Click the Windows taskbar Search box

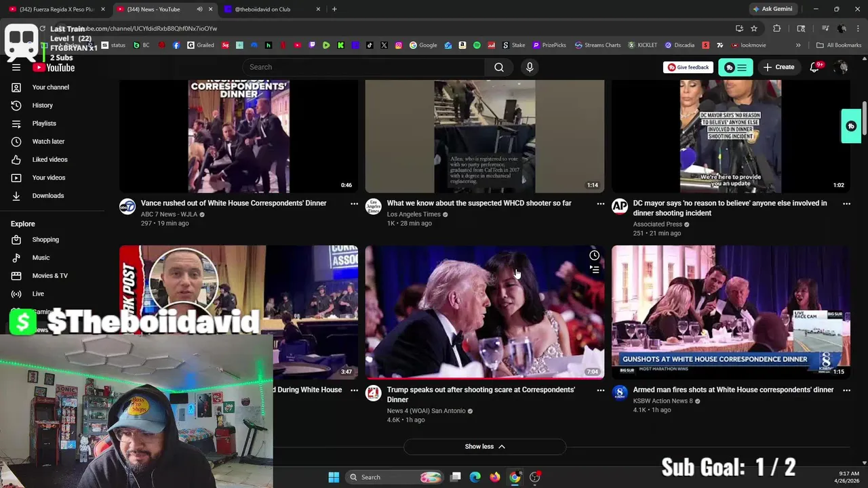point(395,477)
